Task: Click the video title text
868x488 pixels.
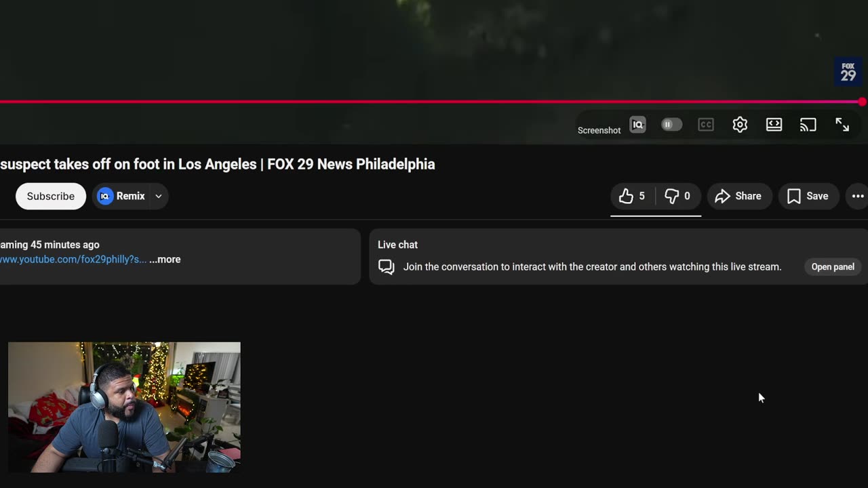Action: (x=218, y=164)
